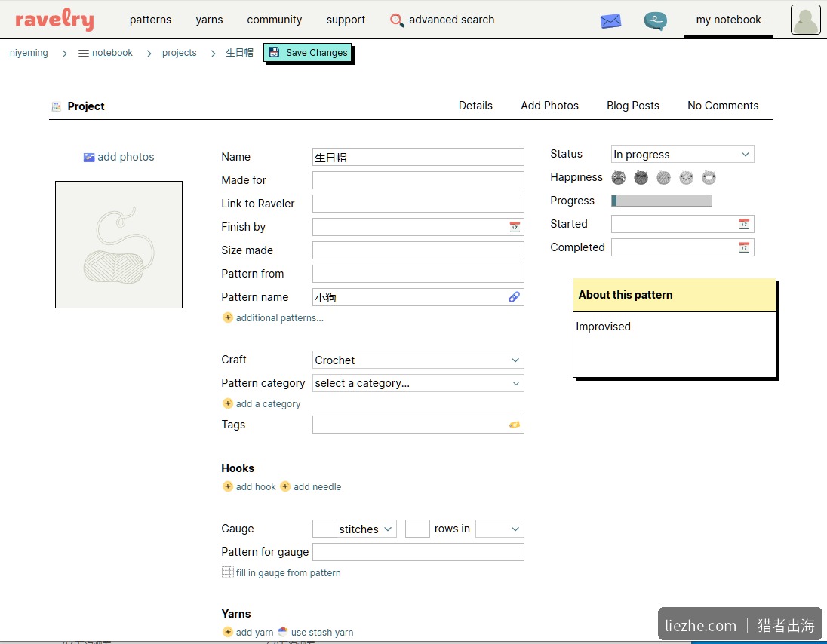The image size is (827, 644).
Task: Click the plus icon beside add a category
Action: coord(227,403)
